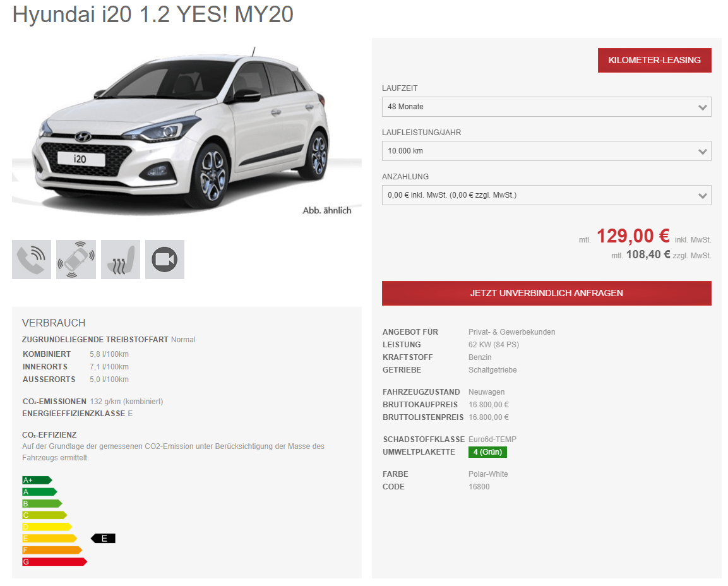Click the red G efficiency class arrow
Screen dimensions: 728x586
[x=55, y=562]
